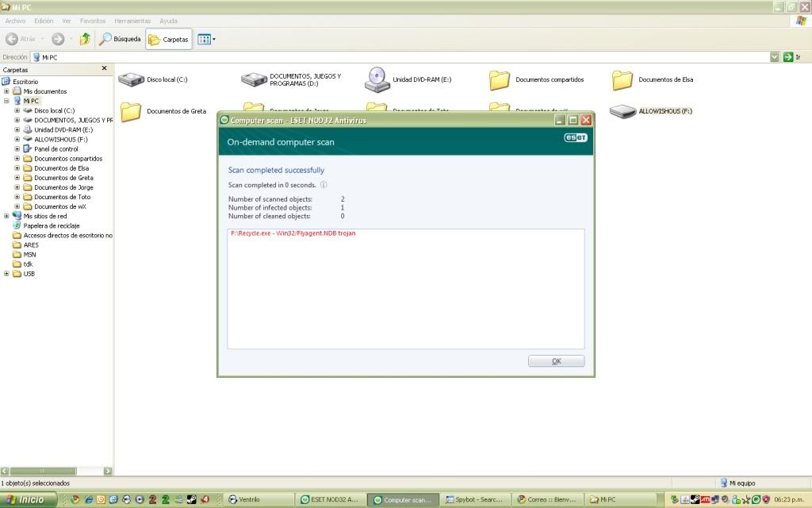Select the MSN folder in tree
Viewport: 812px width, 508px height.
point(29,255)
